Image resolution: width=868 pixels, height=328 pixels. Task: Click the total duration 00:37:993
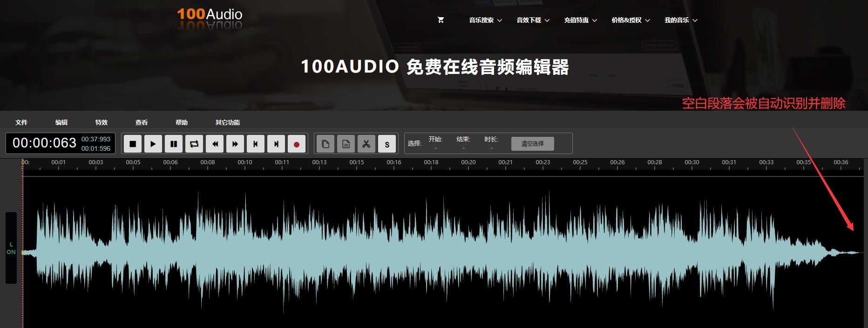coord(96,139)
